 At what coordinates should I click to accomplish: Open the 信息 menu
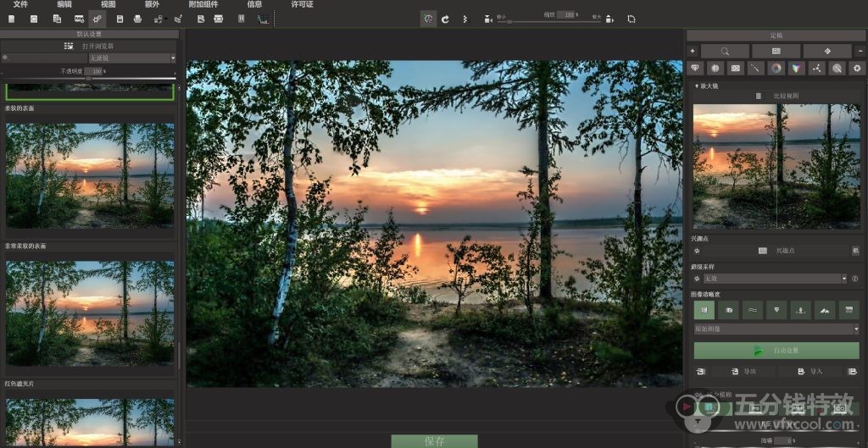coord(254,4)
